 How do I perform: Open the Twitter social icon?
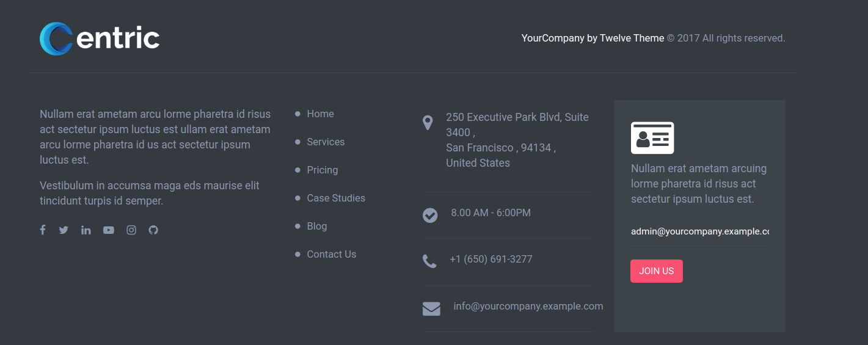[x=64, y=230]
